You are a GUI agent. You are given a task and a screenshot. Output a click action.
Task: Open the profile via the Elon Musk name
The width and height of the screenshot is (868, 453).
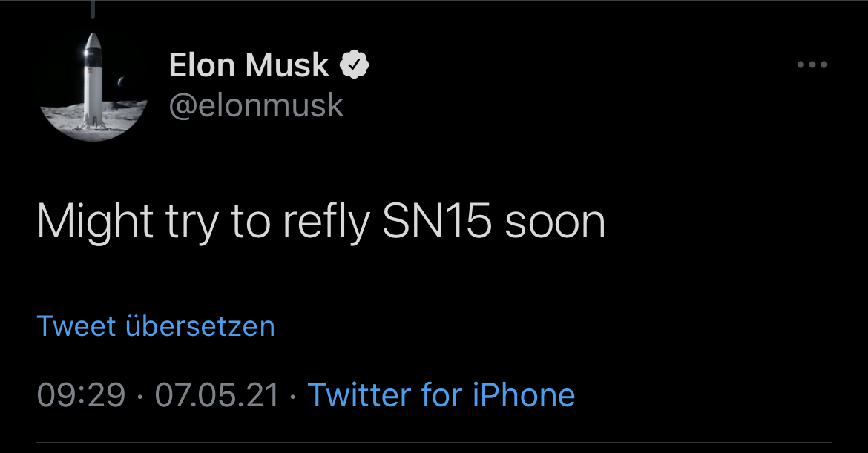pyautogui.click(x=249, y=65)
